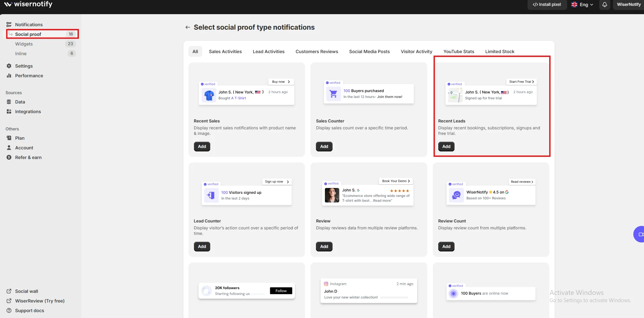Click the 23 badge next to Widgets
The height and width of the screenshot is (318, 644).
pos(70,44)
